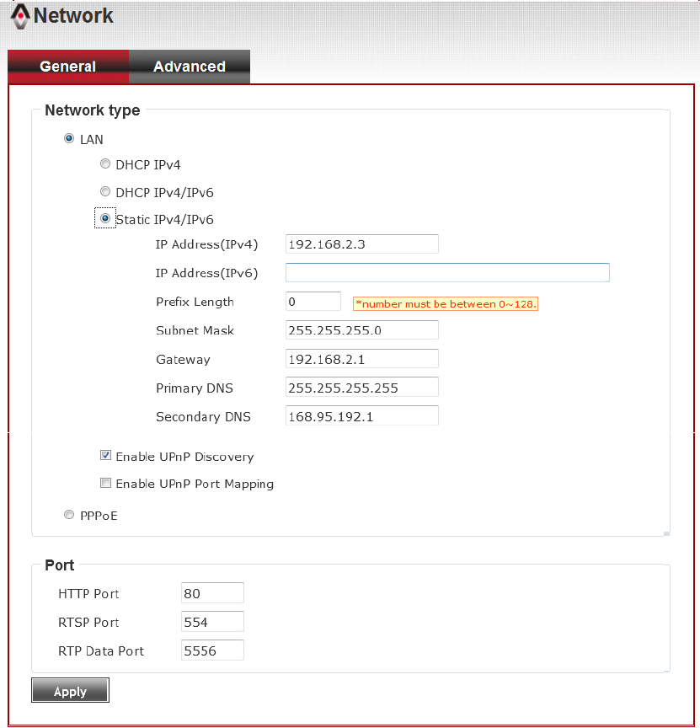Click the Subnet Mask field
Image resolution: width=700 pixels, height=728 pixels.
click(362, 330)
